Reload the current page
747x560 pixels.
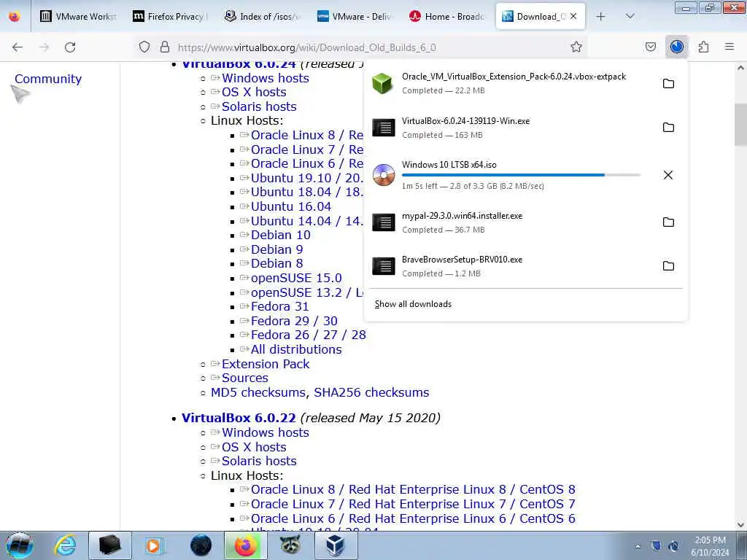[70, 47]
